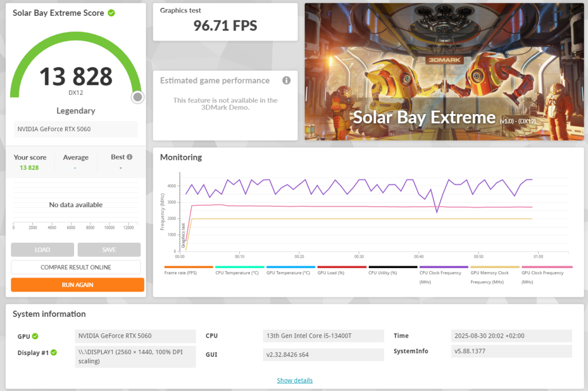
Task: Click the green check icon beside GPU
Action: coord(35,336)
